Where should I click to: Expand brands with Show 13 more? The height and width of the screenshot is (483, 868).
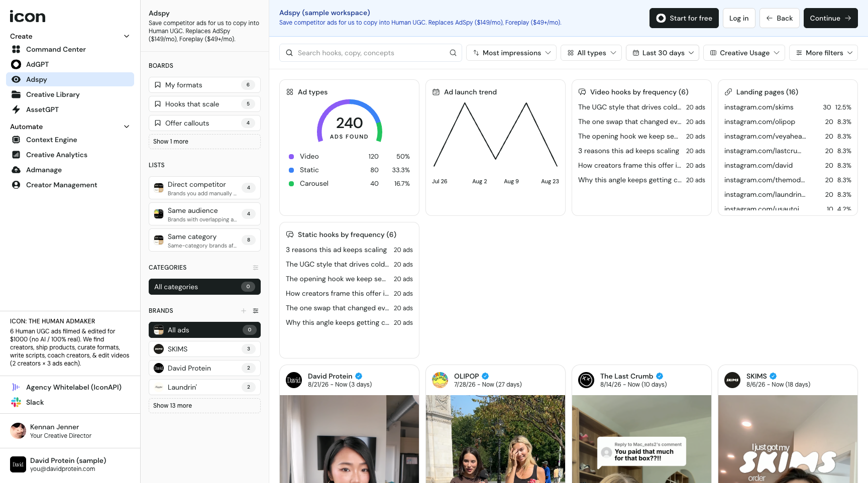point(204,406)
